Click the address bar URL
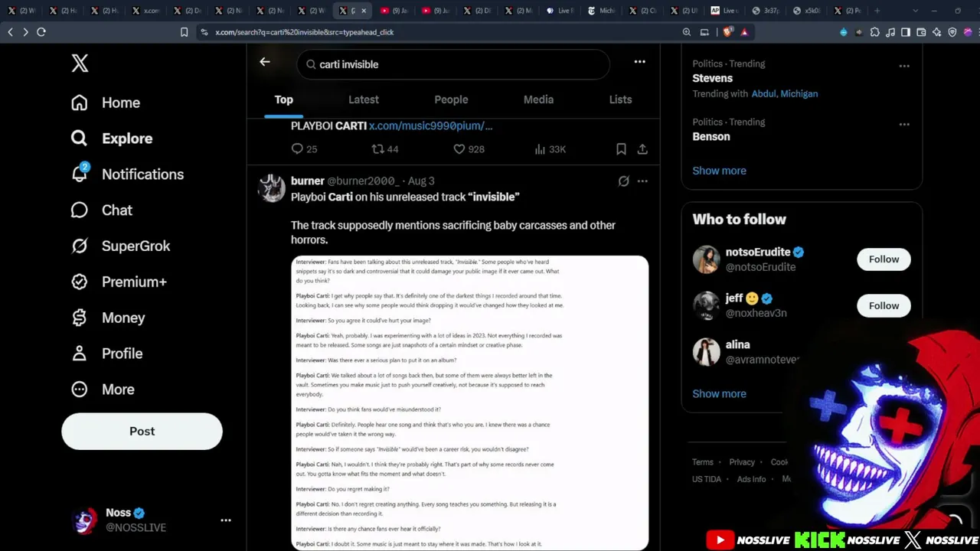The image size is (980, 551). pos(305,32)
